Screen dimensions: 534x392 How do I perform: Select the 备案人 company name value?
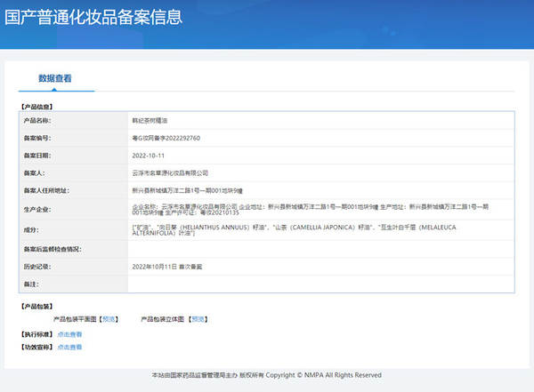(x=170, y=173)
